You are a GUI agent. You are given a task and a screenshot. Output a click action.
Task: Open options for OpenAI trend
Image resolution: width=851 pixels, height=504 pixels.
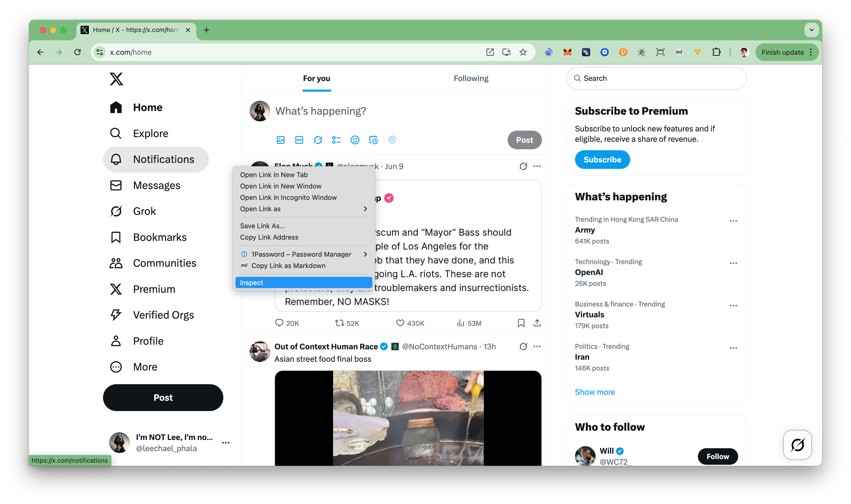click(733, 263)
